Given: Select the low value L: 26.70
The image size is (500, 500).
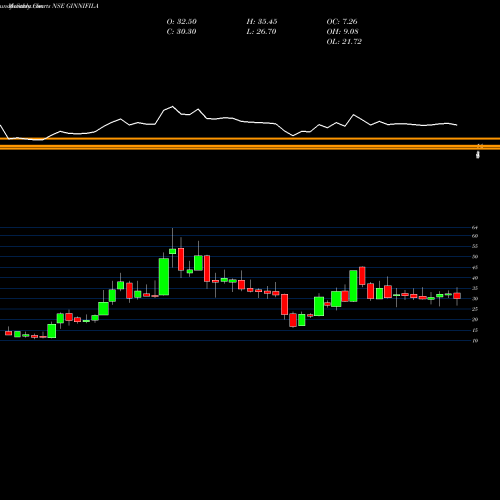Looking at the screenshot, I should pos(261,32).
